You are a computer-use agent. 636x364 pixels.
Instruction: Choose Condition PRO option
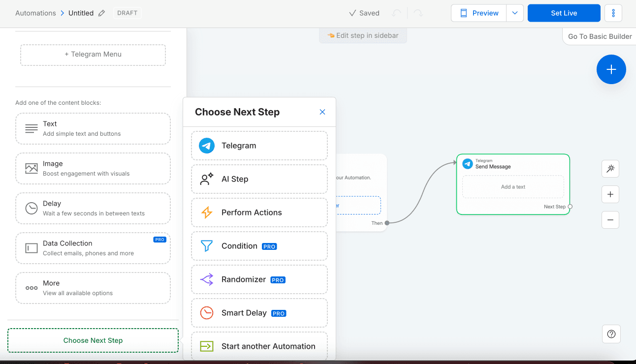click(259, 246)
